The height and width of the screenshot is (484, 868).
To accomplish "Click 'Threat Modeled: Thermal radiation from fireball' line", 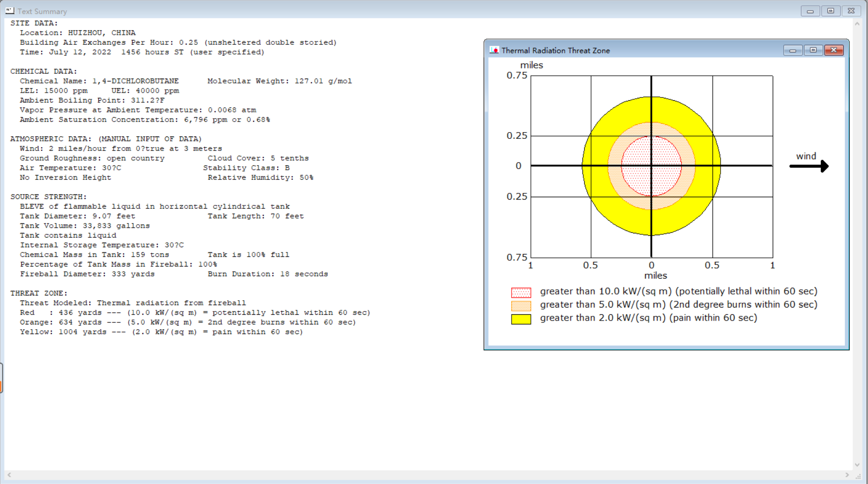I will pyautogui.click(x=133, y=303).
